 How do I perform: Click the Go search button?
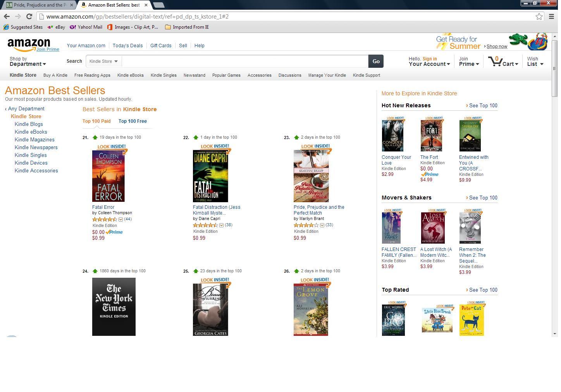(x=376, y=61)
